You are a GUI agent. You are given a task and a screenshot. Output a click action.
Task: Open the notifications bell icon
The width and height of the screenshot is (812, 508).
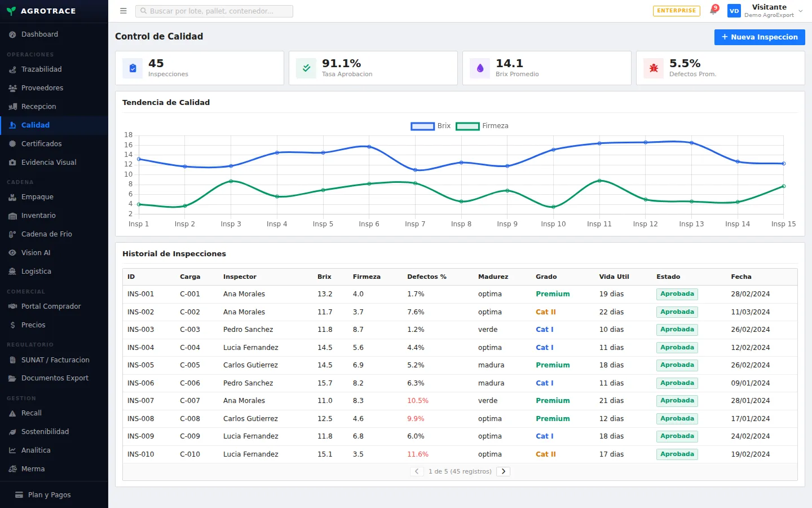(713, 11)
